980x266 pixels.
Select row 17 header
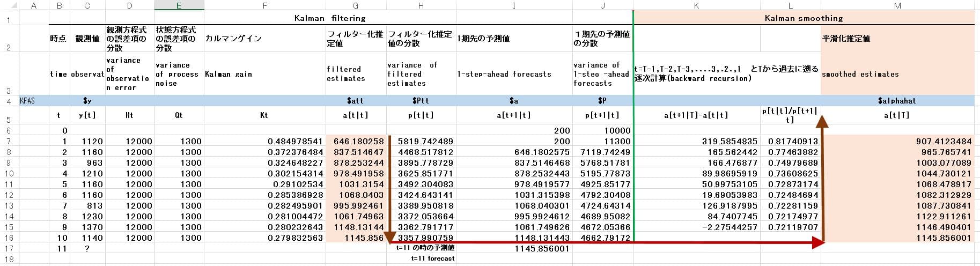(x=9, y=249)
